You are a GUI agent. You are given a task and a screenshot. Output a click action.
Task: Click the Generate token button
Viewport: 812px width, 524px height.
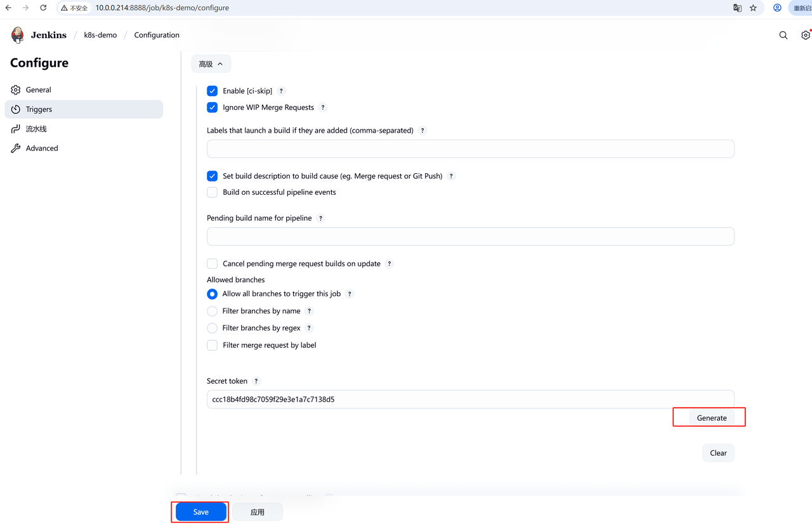click(x=711, y=418)
